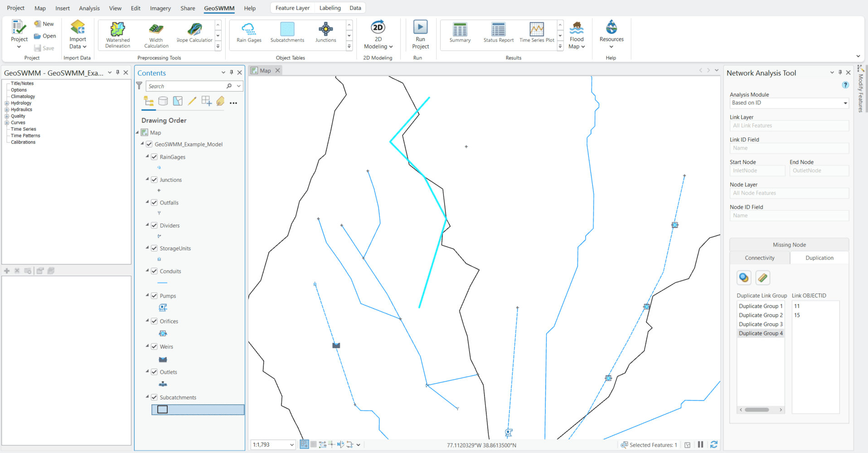Disable the RainGages layer checkbox
This screenshot has width=868, height=453.
click(x=154, y=157)
